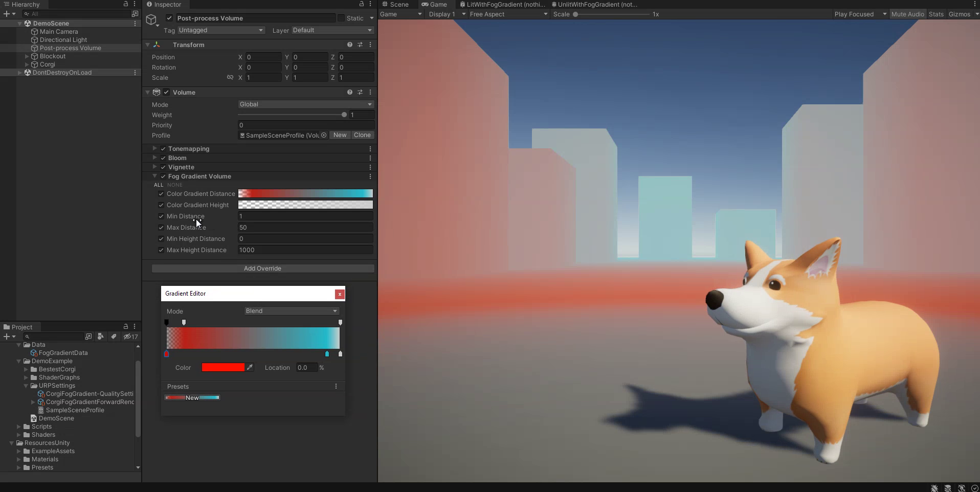Toggle the Mute Audio button
This screenshot has height=492, width=980.
tap(907, 14)
